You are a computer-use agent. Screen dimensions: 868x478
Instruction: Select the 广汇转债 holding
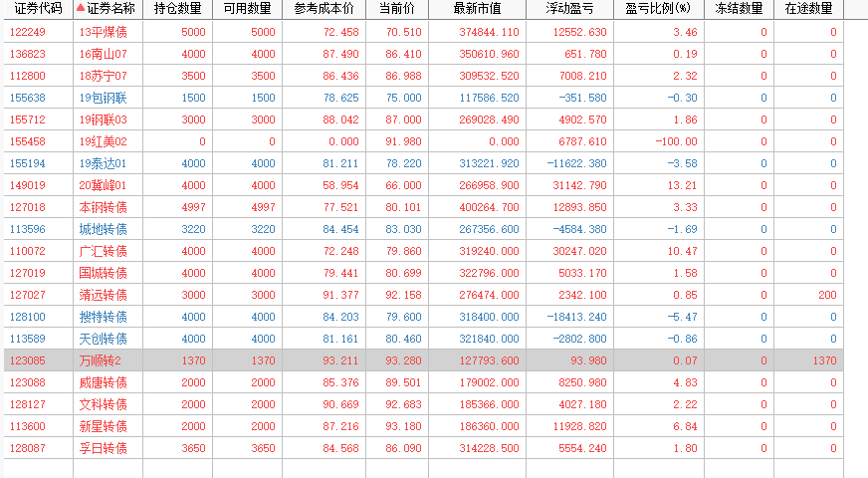point(103,252)
